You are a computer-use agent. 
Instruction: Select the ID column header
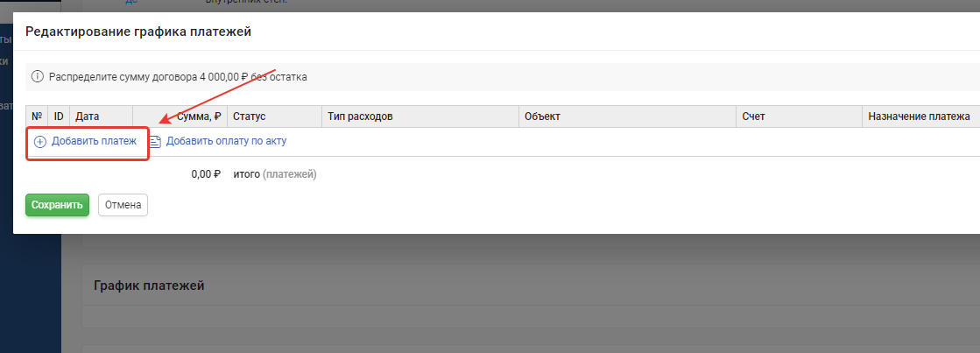click(x=59, y=116)
